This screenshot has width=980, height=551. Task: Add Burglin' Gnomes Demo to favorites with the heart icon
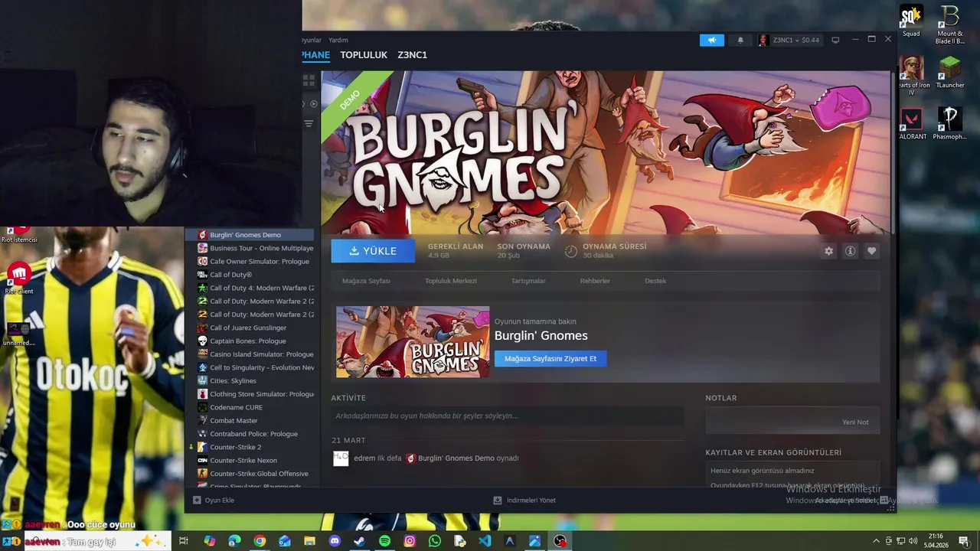(871, 251)
